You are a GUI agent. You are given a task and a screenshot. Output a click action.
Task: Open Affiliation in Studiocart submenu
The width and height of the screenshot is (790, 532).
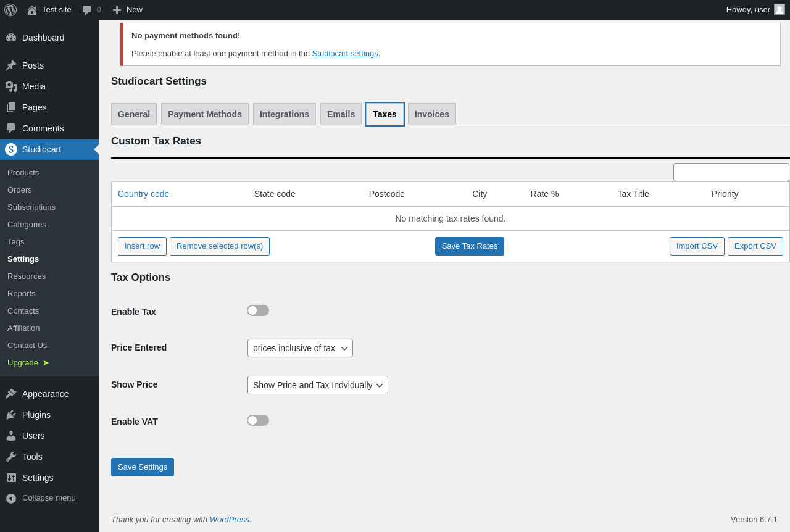(23, 328)
